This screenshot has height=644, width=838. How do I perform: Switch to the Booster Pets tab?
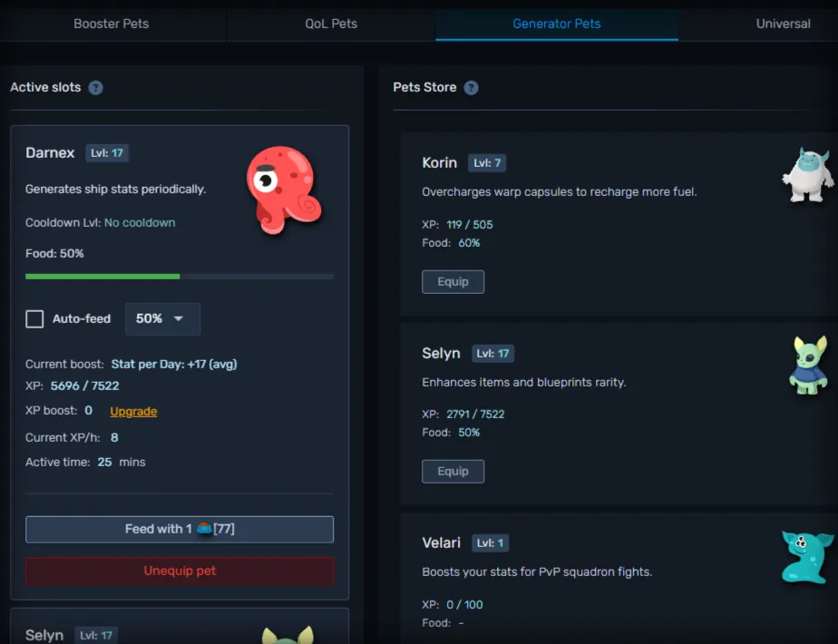tap(112, 24)
